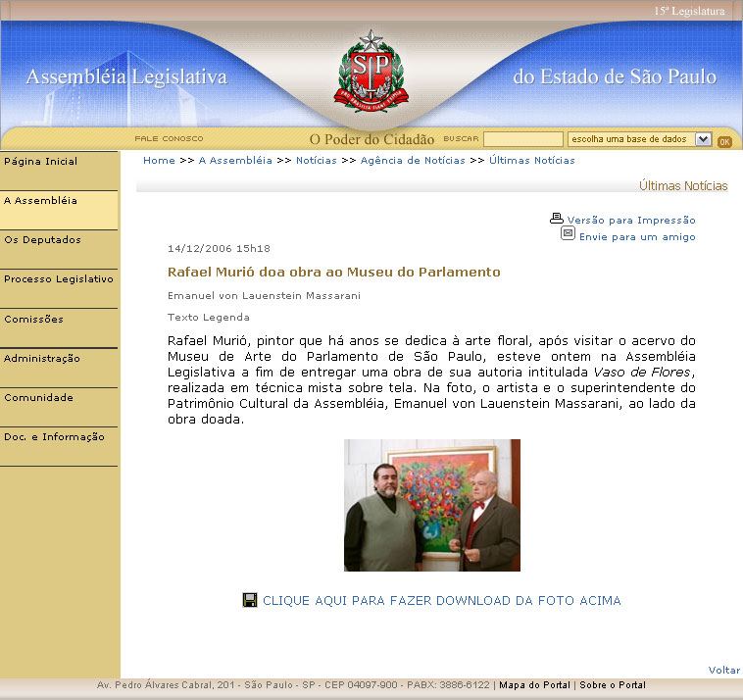Click the envelope icon to email a friend
The image size is (743, 700).
click(568, 233)
